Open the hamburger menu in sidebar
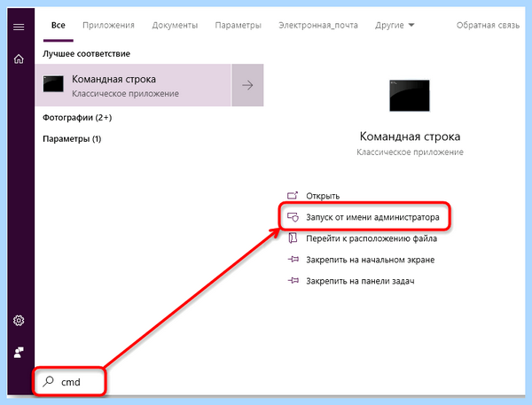The image size is (532, 405). click(19, 27)
